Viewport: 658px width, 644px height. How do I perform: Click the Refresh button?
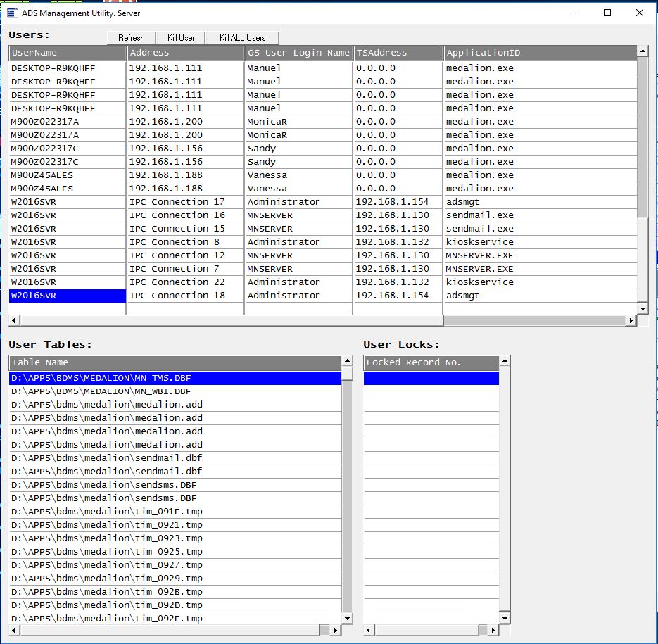pyautogui.click(x=132, y=38)
